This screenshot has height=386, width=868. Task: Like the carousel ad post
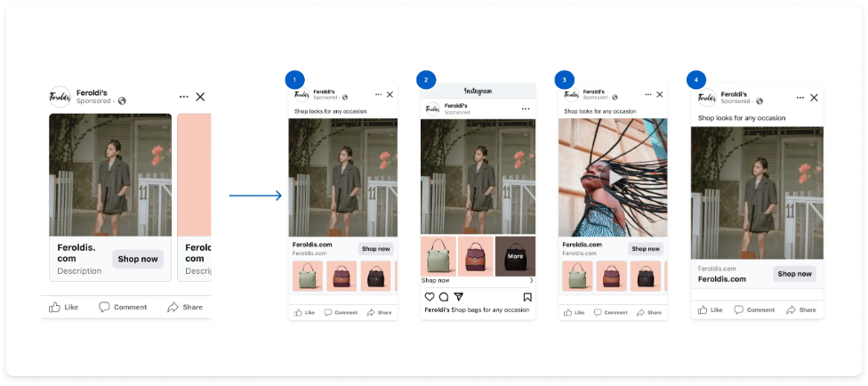point(64,307)
